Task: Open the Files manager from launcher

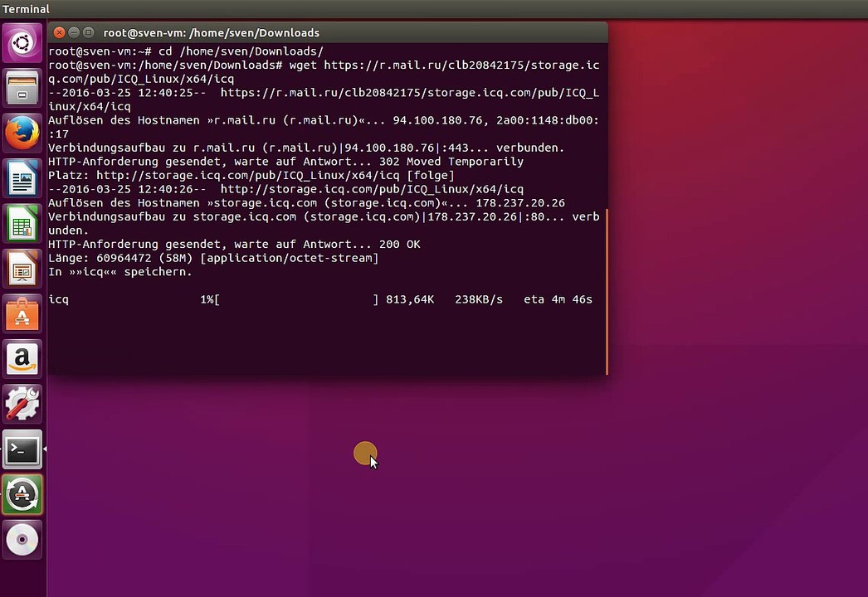Action: coord(22,88)
